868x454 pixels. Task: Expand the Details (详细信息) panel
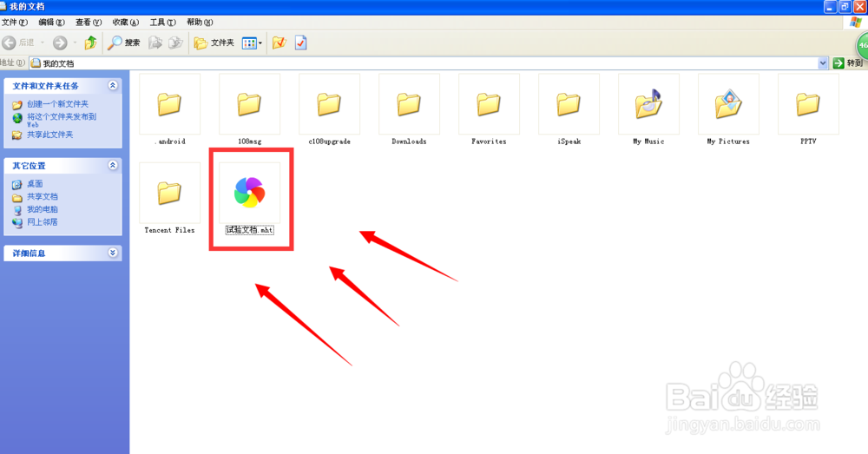click(x=113, y=253)
